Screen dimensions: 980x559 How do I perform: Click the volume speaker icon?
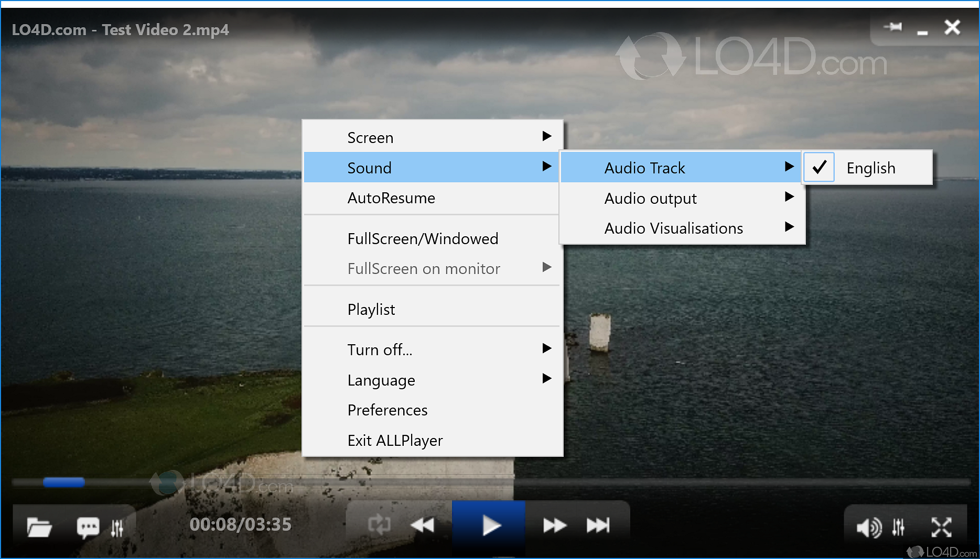pyautogui.click(x=869, y=527)
